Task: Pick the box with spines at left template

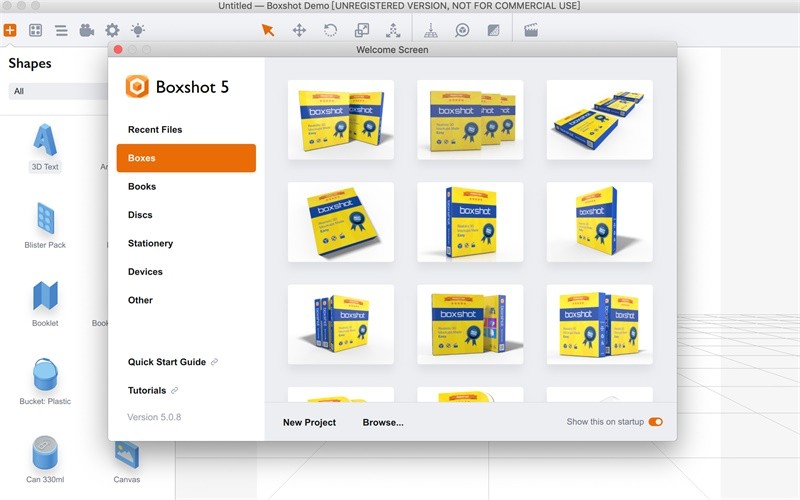Action: coord(341,324)
